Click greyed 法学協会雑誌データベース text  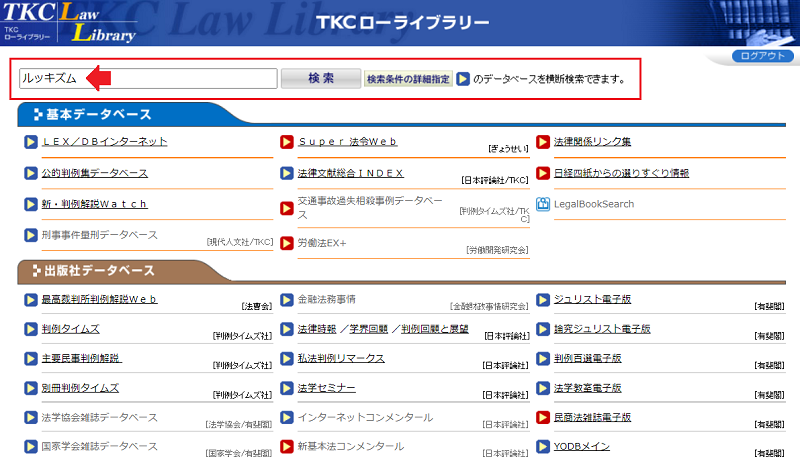pos(99,417)
